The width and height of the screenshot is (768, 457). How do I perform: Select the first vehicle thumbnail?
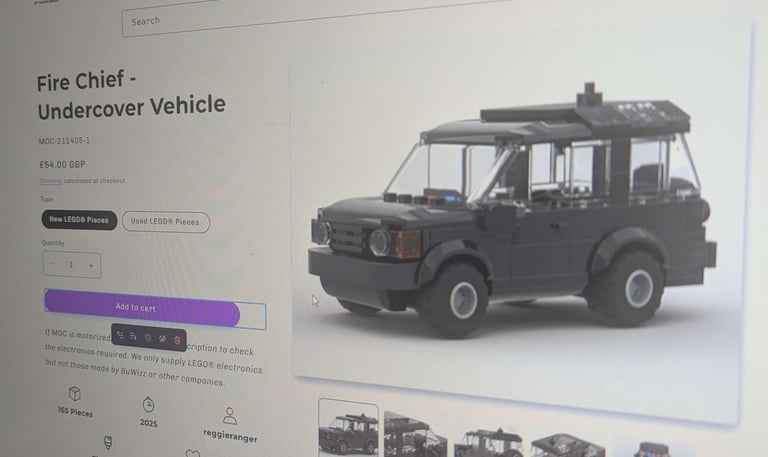tap(348, 429)
